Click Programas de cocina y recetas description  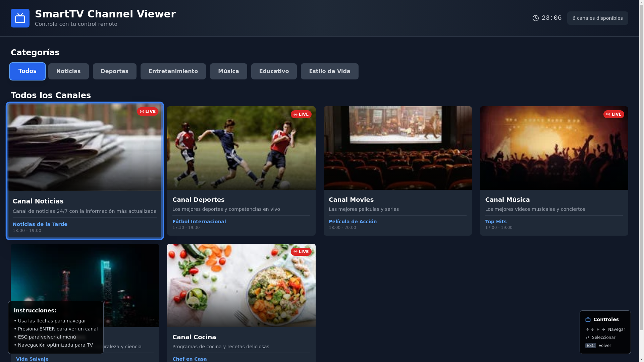(221, 347)
